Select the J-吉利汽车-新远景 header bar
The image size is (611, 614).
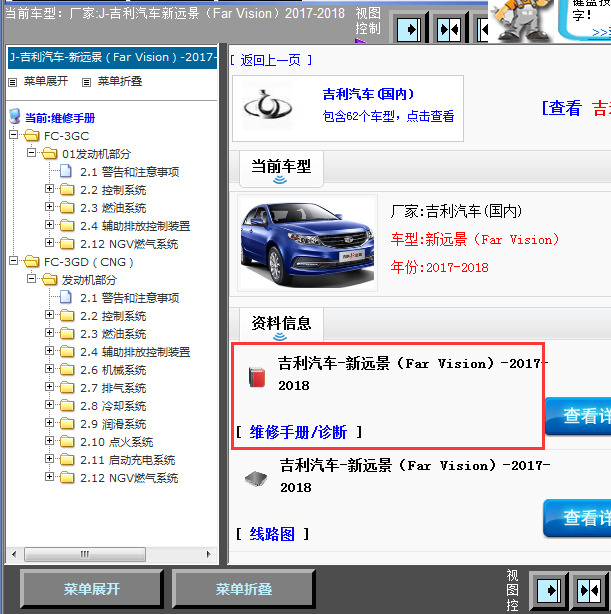pos(112,58)
